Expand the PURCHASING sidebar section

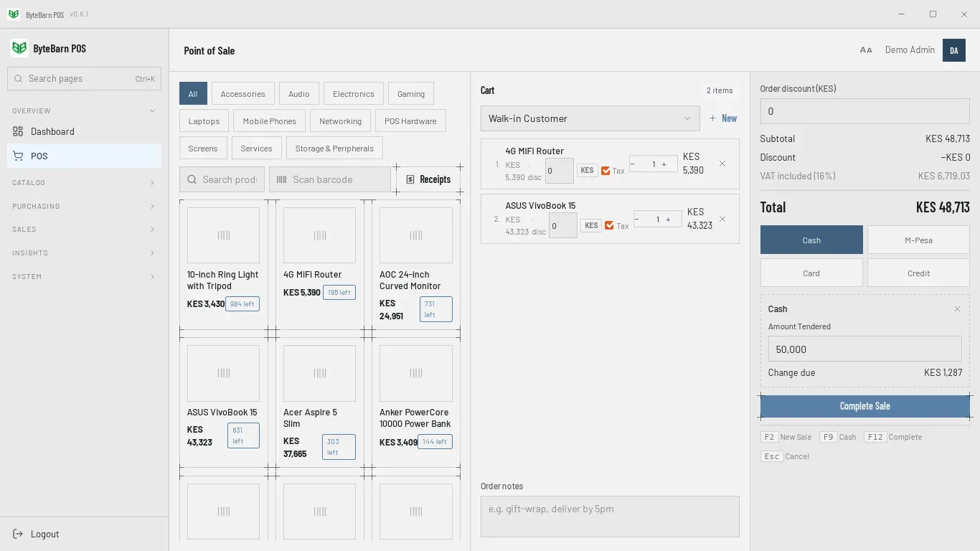click(84, 206)
